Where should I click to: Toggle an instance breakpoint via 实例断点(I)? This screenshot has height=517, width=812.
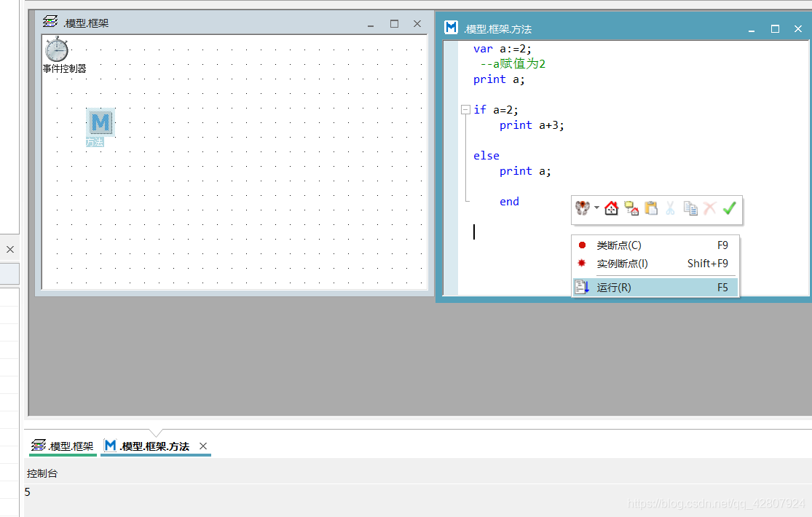[623, 264]
